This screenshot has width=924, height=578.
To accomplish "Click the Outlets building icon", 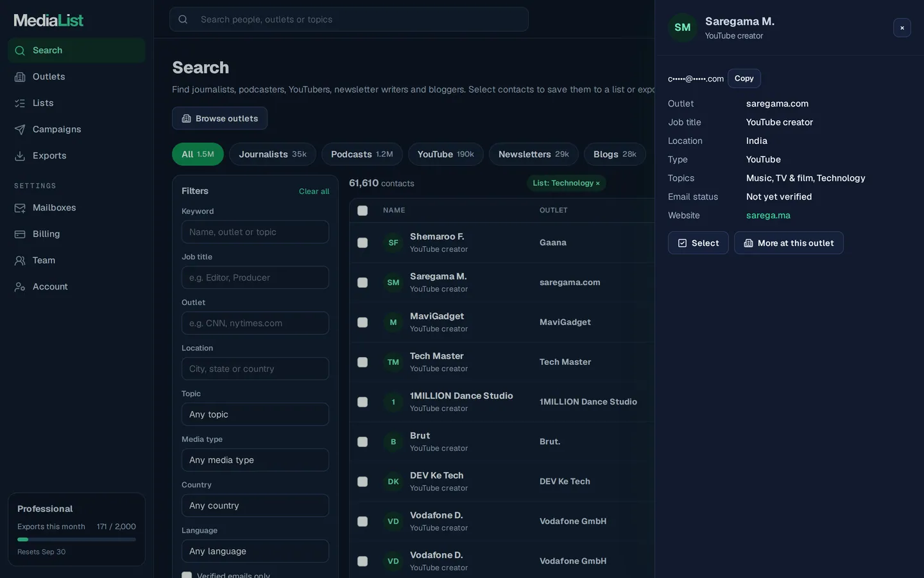I will (x=20, y=77).
